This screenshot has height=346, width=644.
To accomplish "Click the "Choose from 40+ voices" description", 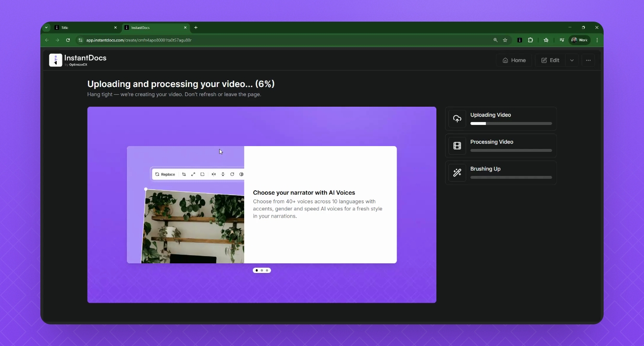I will [x=318, y=209].
